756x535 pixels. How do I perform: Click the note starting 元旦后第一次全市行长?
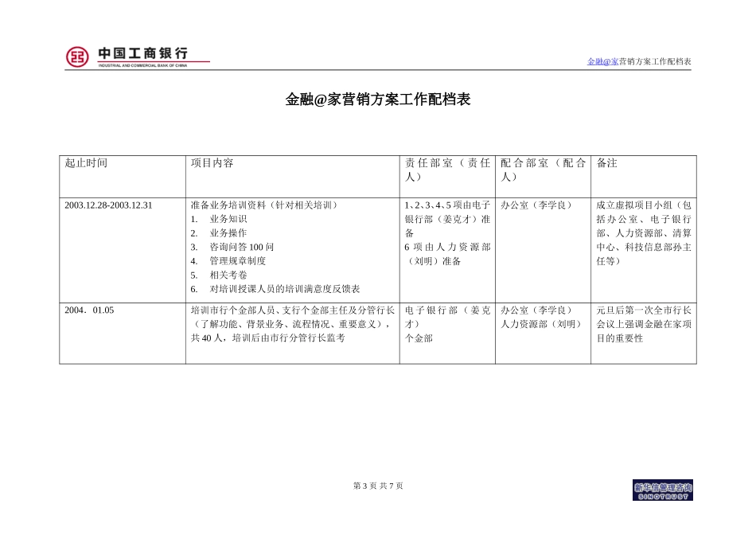(x=644, y=324)
